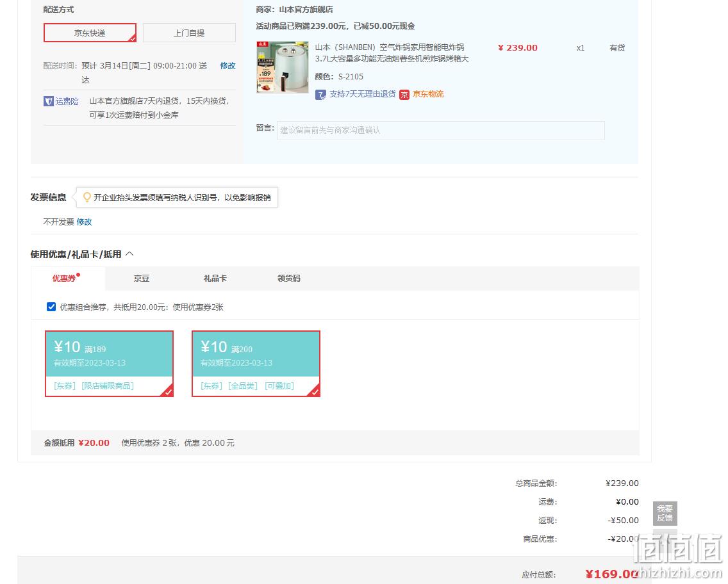Open 支持7天无理由退货 link
This screenshot has width=728, height=584.
pos(362,94)
